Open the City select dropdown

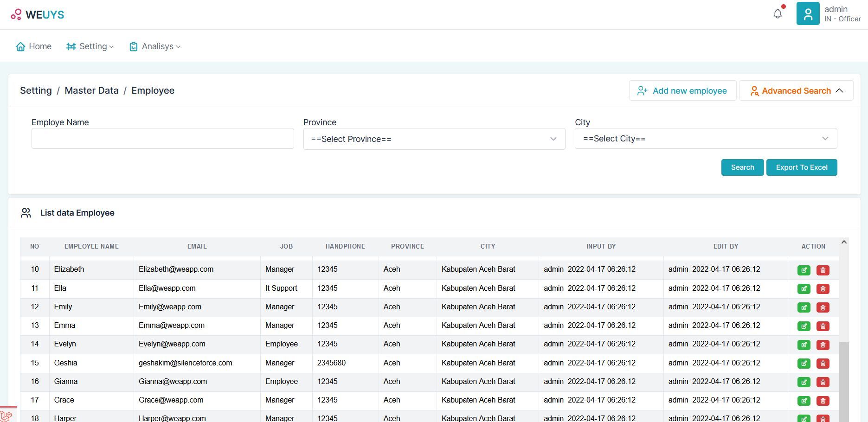coord(706,139)
